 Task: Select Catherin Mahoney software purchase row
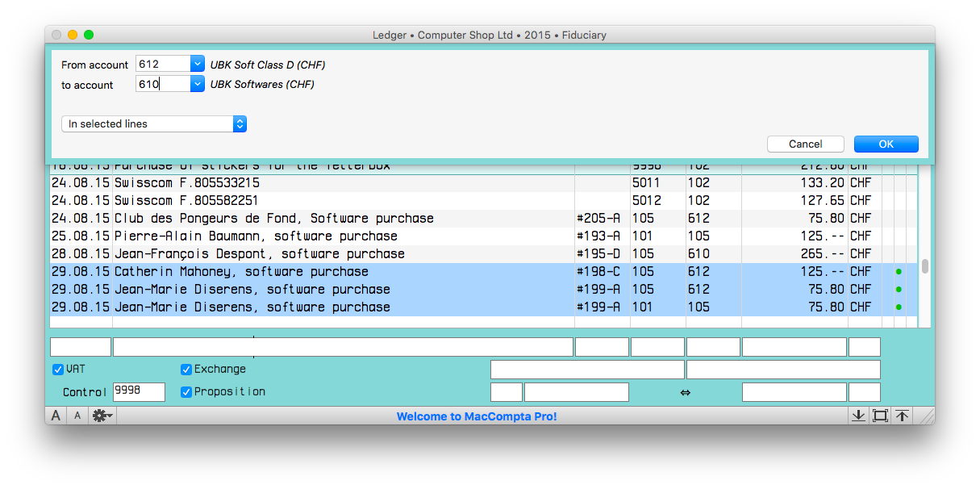[x=483, y=272]
